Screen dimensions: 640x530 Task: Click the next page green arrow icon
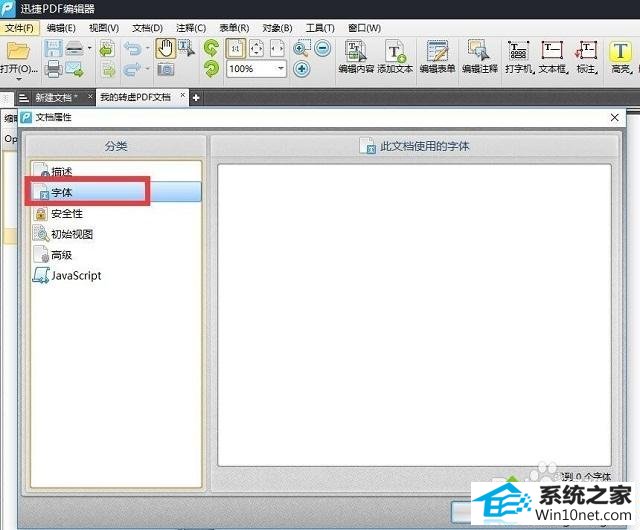108,69
